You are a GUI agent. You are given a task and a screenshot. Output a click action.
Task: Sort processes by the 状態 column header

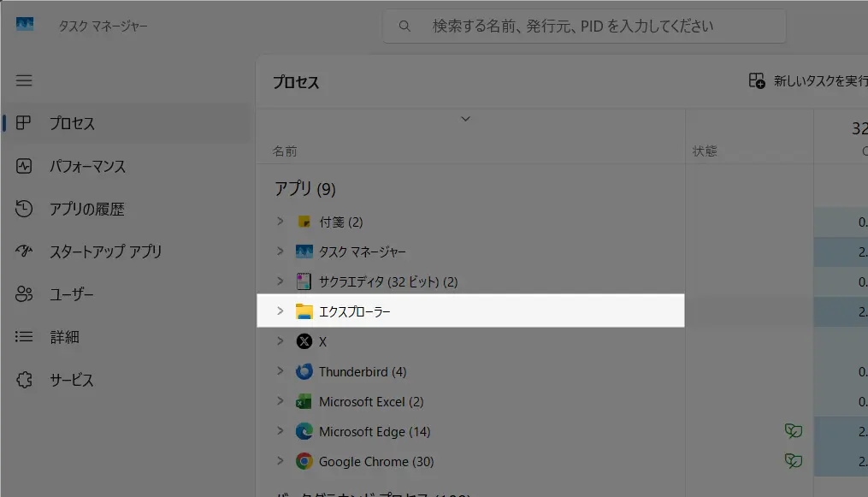tap(705, 151)
